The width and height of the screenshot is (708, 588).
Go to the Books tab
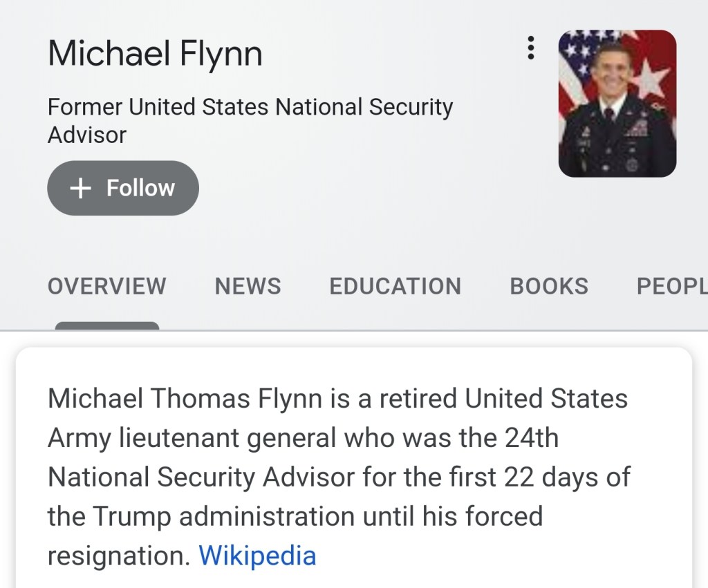click(x=549, y=286)
